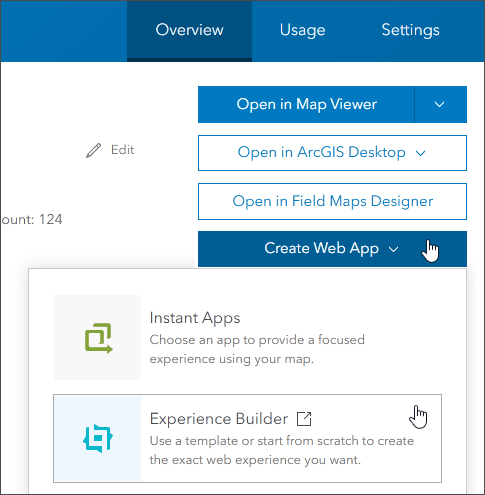Open the Usage tab
This screenshot has height=495, width=485.
[x=302, y=30]
